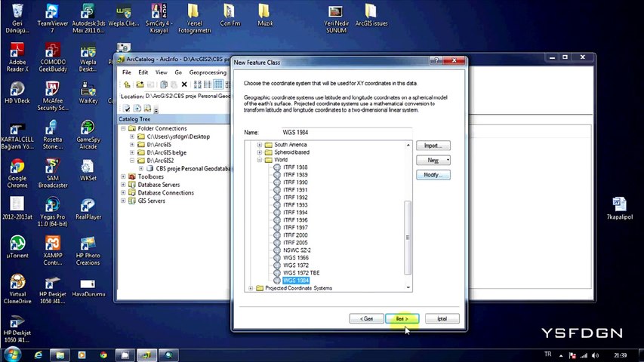This screenshot has width=644, height=362.
Task: Click the Import... button
Action: 433,146
